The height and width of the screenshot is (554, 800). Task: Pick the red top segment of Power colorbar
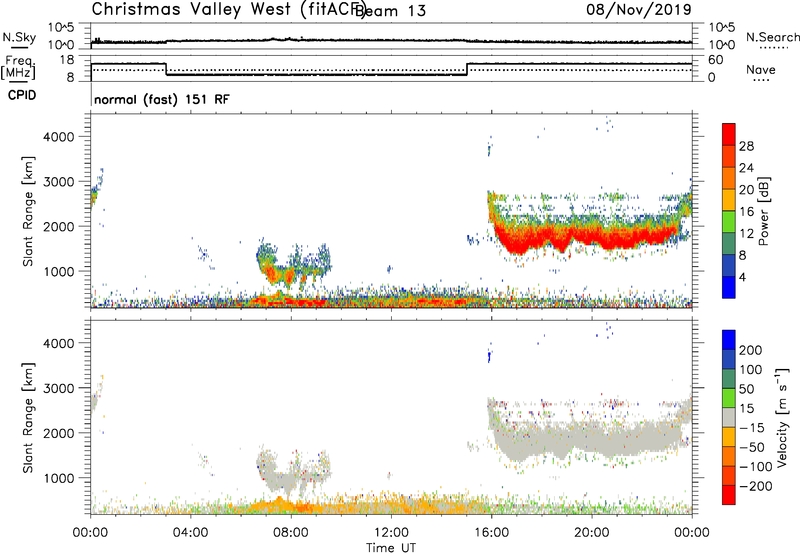(729, 134)
